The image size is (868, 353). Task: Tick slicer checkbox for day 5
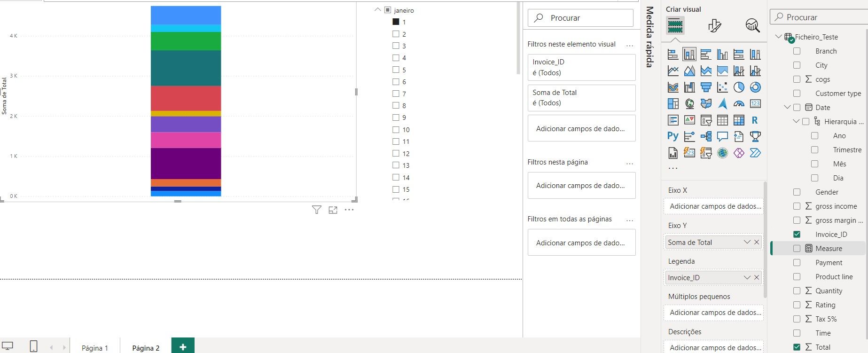click(396, 70)
